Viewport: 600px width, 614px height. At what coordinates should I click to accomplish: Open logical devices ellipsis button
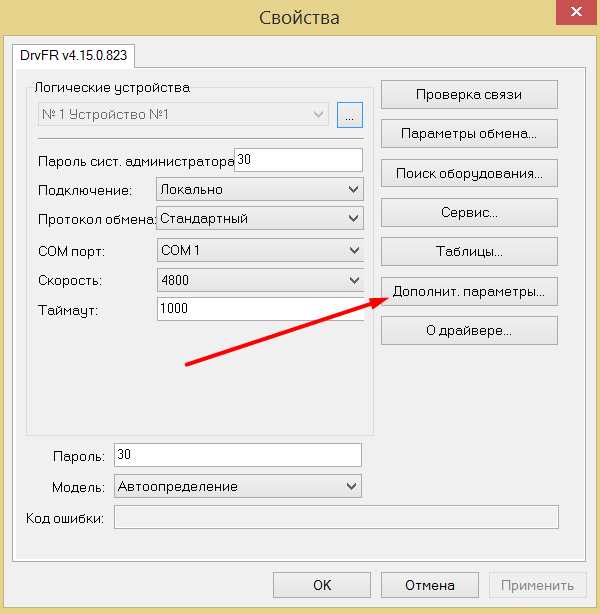(350, 115)
